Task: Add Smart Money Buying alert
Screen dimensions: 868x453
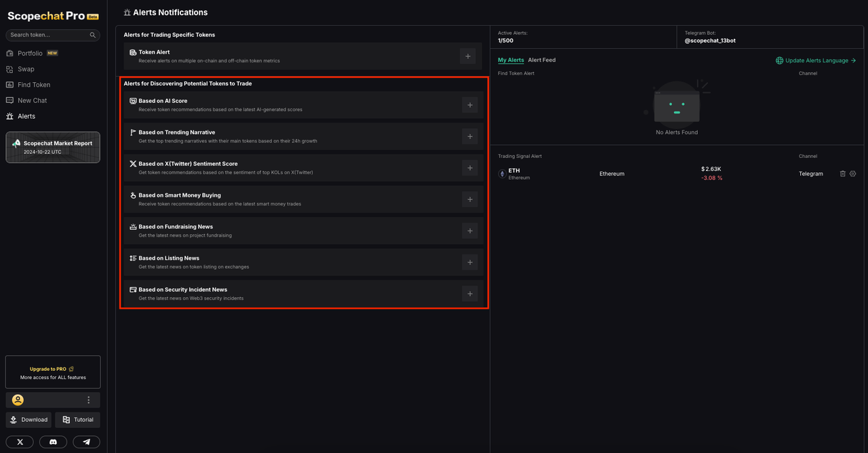Action: [x=470, y=199]
